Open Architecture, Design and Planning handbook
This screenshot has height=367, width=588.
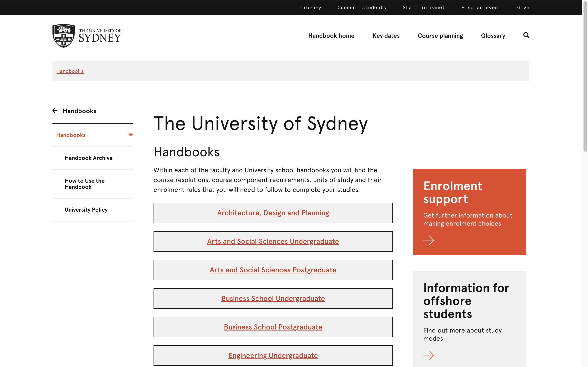273,213
